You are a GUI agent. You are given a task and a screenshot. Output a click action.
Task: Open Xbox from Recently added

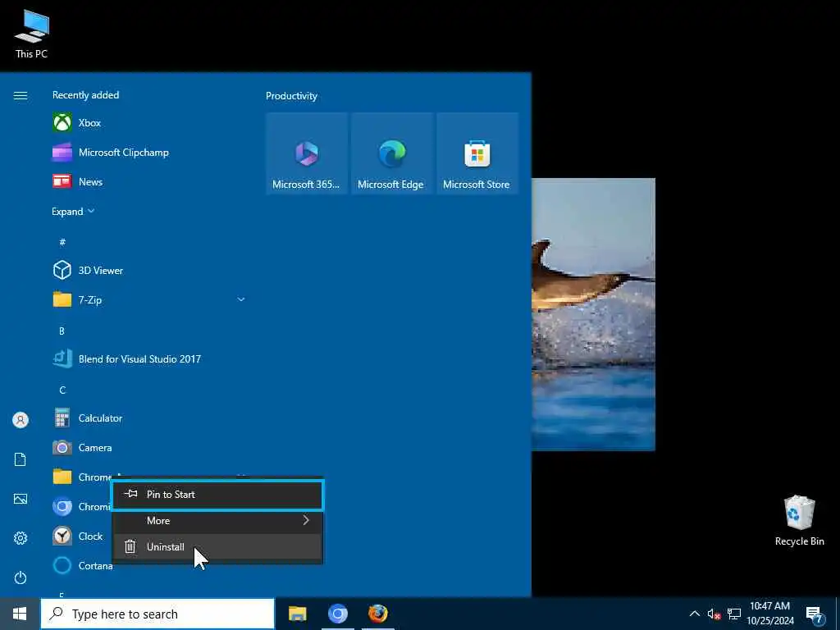tap(150, 123)
